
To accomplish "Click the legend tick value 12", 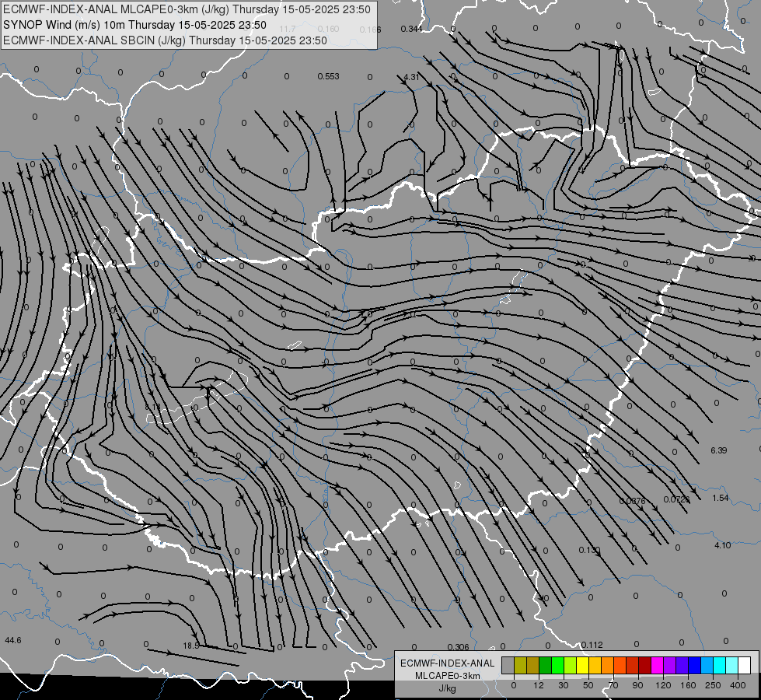I will tap(539, 685).
